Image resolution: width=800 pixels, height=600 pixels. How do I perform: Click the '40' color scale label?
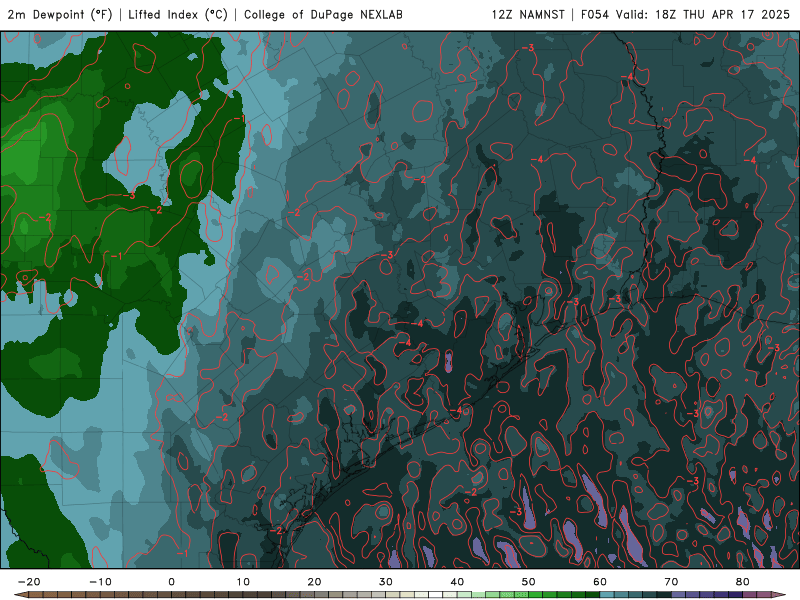457,582
